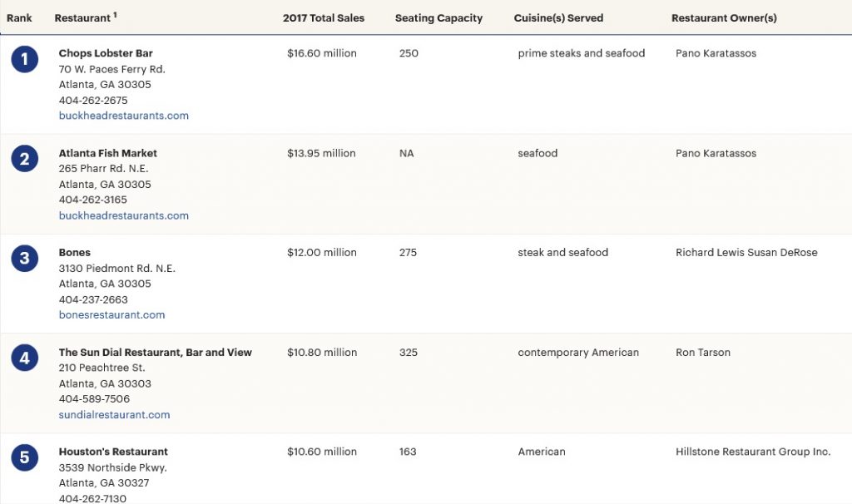852x504 pixels.
Task: Click the contemporary American cuisine cell
Action: (x=578, y=353)
